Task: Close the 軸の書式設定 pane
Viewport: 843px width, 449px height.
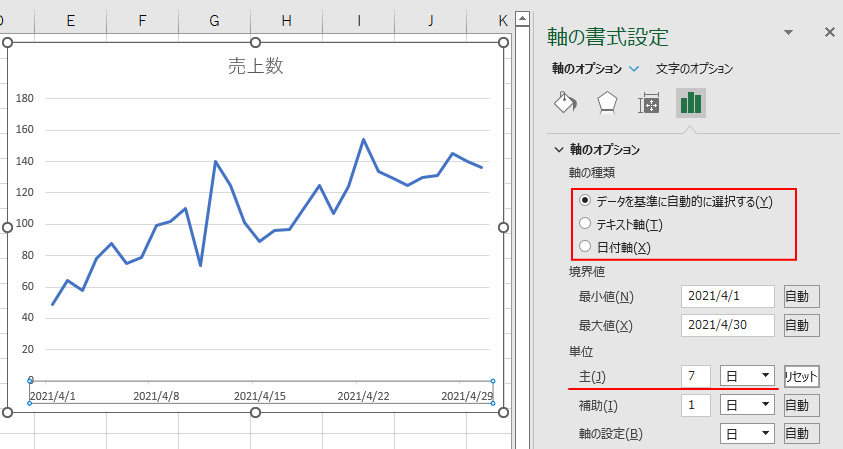Action: coord(830,33)
